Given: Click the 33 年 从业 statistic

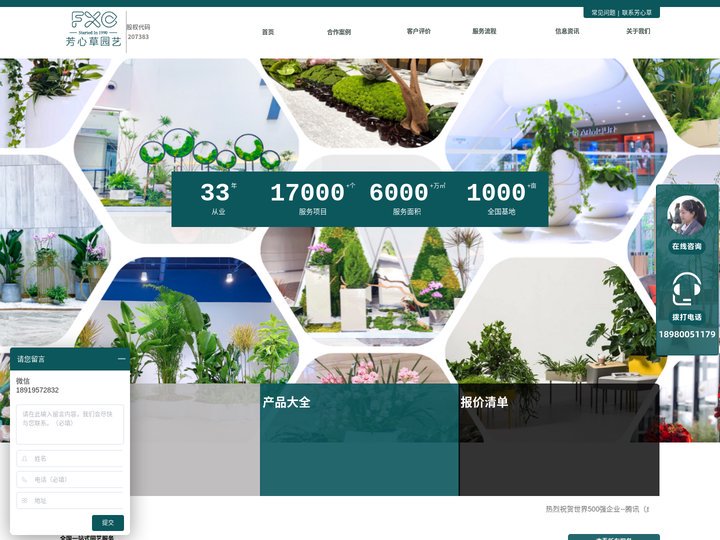Looking at the screenshot, I should (x=218, y=199).
